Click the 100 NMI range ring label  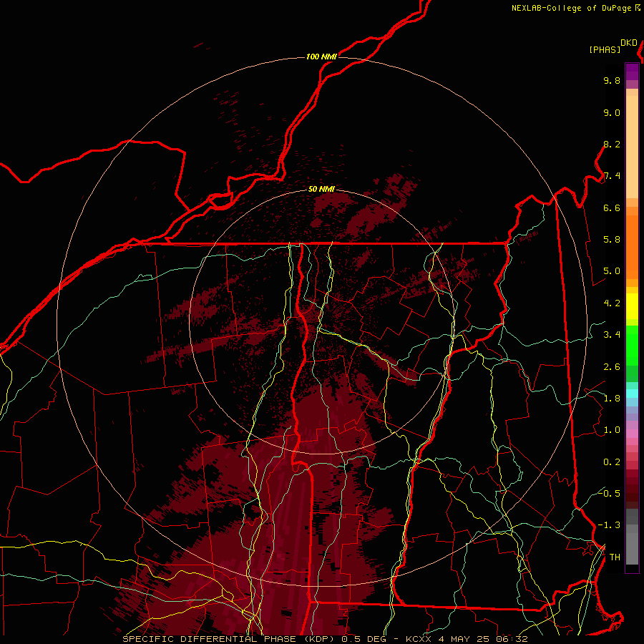[x=321, y=57]
